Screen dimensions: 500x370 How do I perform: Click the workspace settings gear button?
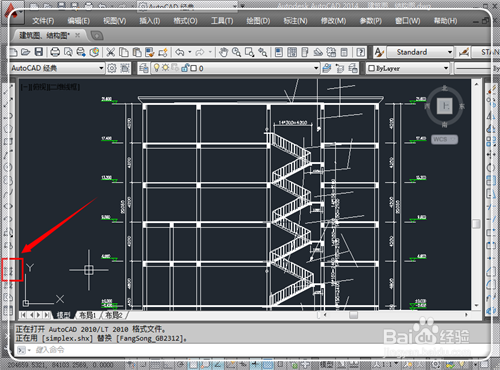tap(112, 68)
